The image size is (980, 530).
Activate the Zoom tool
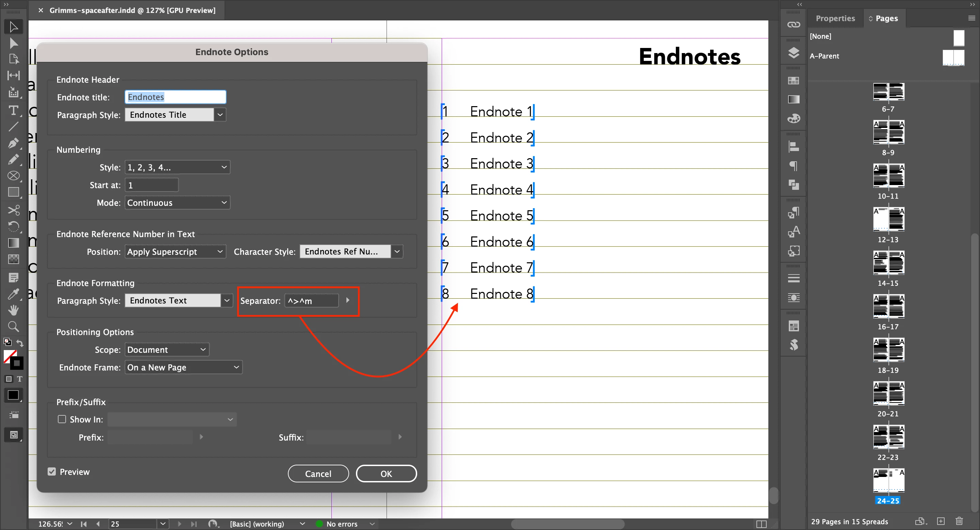tap(13, 326)
